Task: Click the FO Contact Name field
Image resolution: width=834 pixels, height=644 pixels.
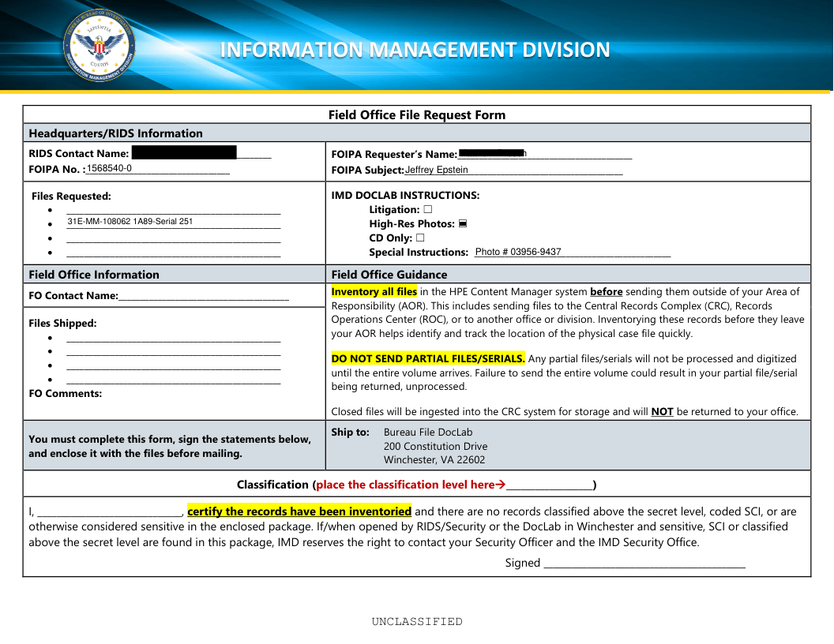Action: pos(204,296)
